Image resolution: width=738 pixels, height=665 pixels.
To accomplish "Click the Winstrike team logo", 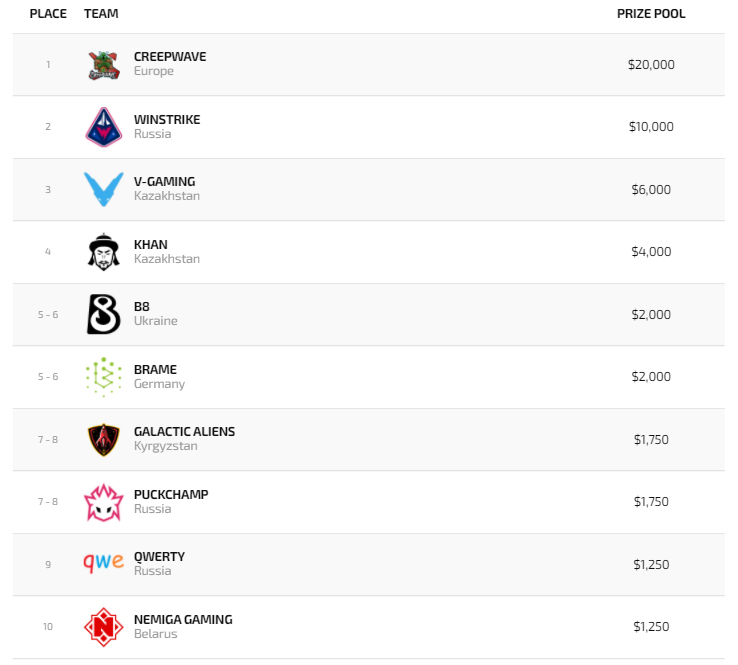I will (x=103, y=127).
